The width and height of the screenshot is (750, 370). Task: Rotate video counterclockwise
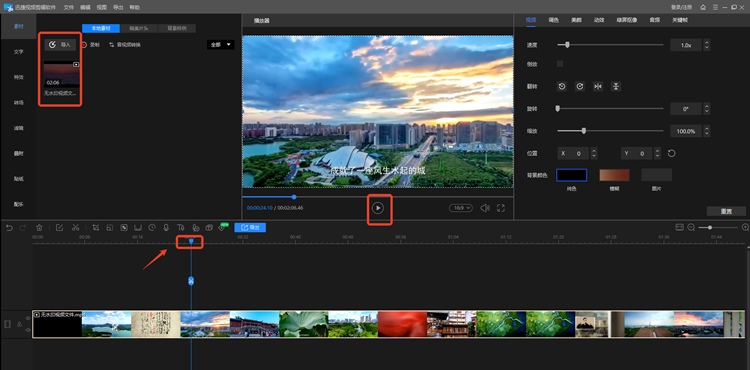562,87
